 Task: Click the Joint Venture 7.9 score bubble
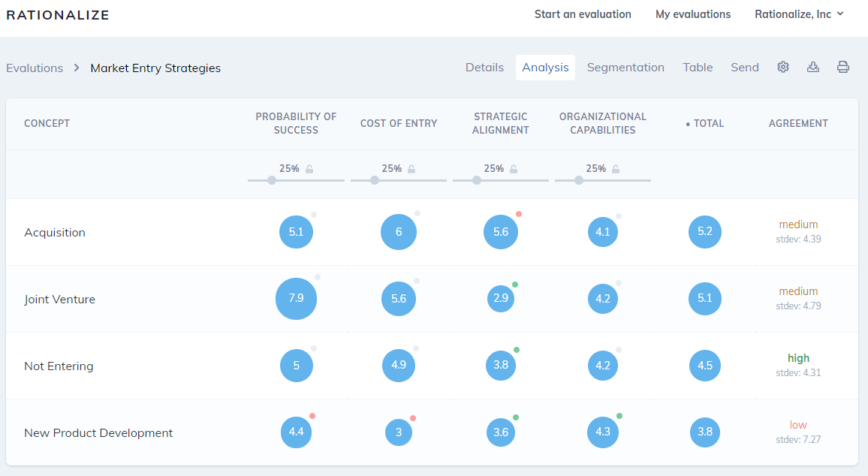(296, 298)
